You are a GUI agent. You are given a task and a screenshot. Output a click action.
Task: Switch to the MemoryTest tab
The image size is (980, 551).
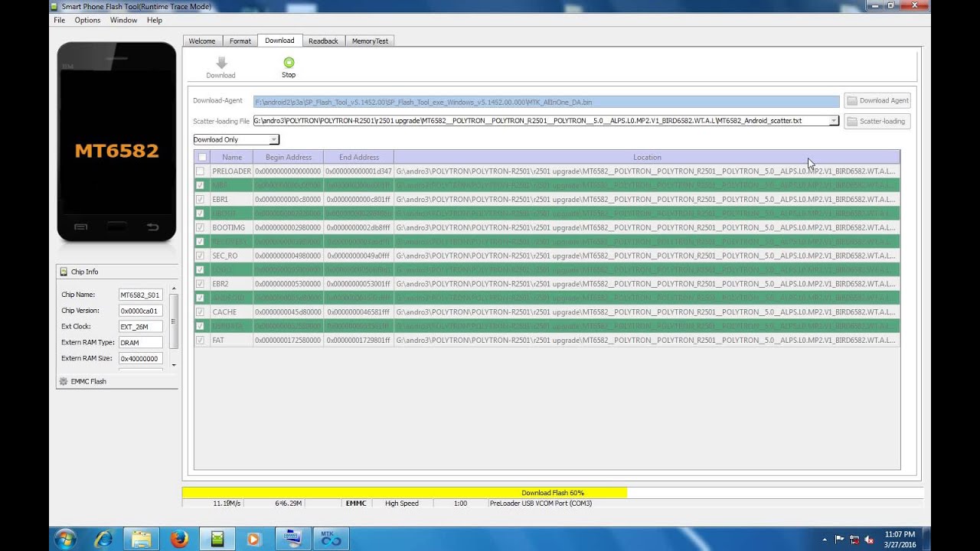tap(370, 41)
